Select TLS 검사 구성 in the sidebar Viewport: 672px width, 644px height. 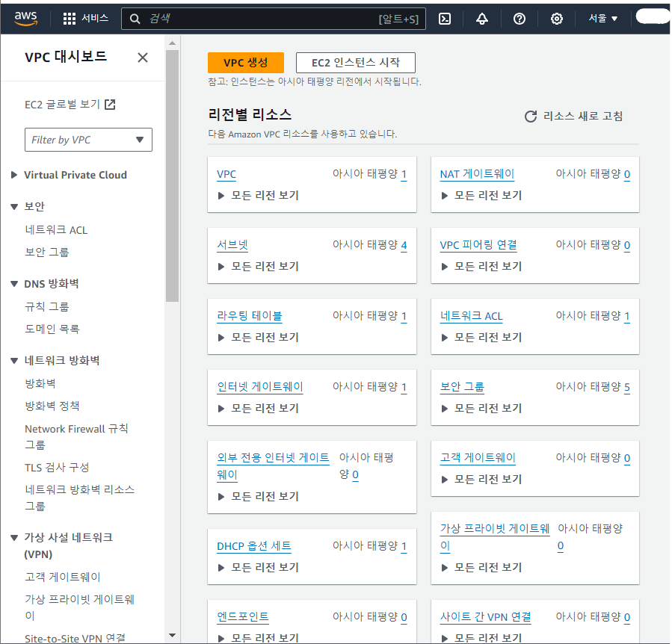[x=57, y=468]
